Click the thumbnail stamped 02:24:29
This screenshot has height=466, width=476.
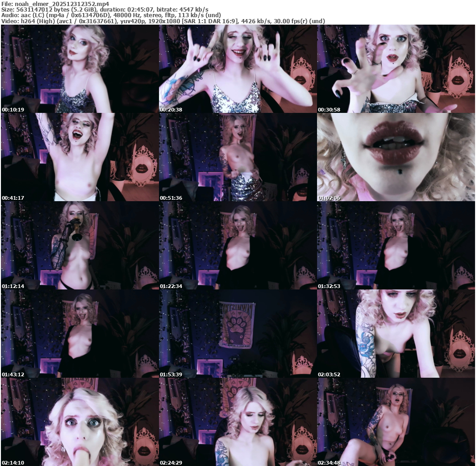point(238,422)
